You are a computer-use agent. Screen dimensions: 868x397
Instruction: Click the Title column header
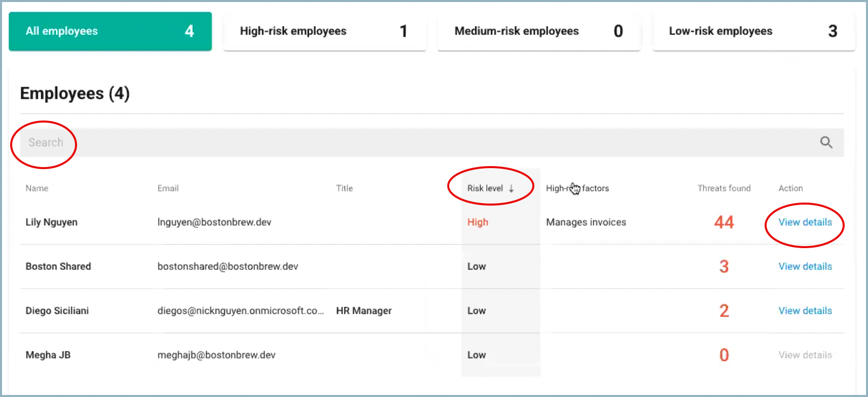tap(344, 188)
